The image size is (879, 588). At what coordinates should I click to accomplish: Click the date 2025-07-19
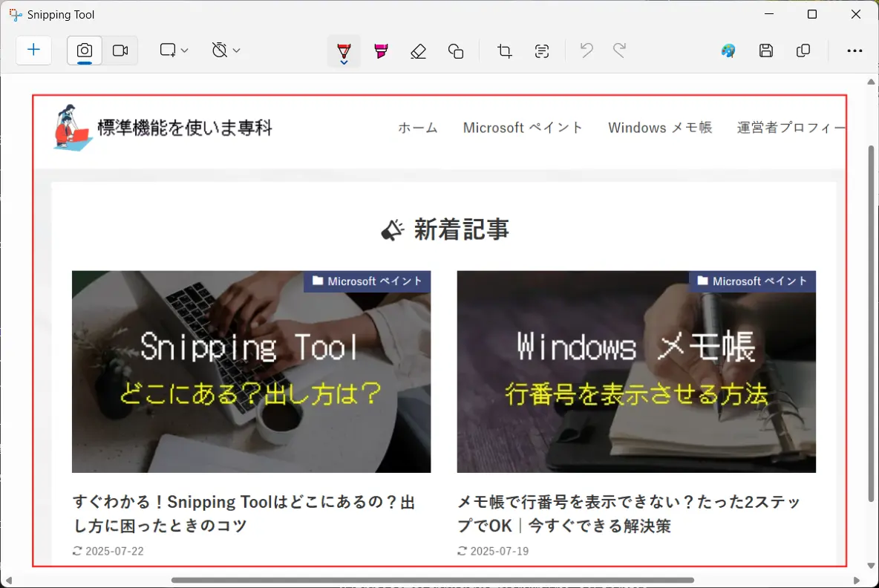(500, 551)
